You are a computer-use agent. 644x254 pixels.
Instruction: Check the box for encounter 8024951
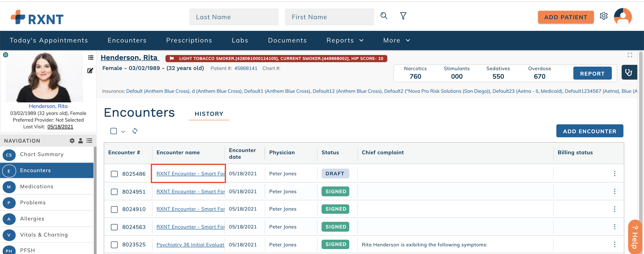(114, 192)
